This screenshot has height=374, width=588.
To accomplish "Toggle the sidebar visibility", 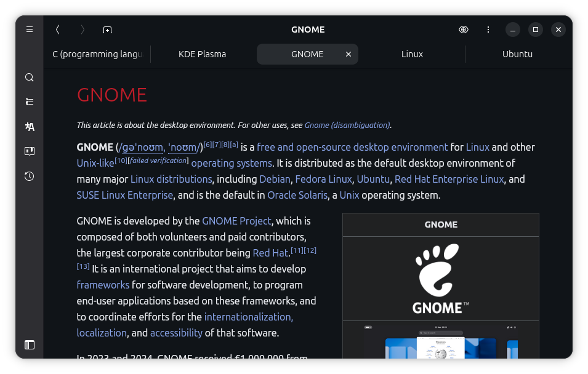I will pos(29,345).
